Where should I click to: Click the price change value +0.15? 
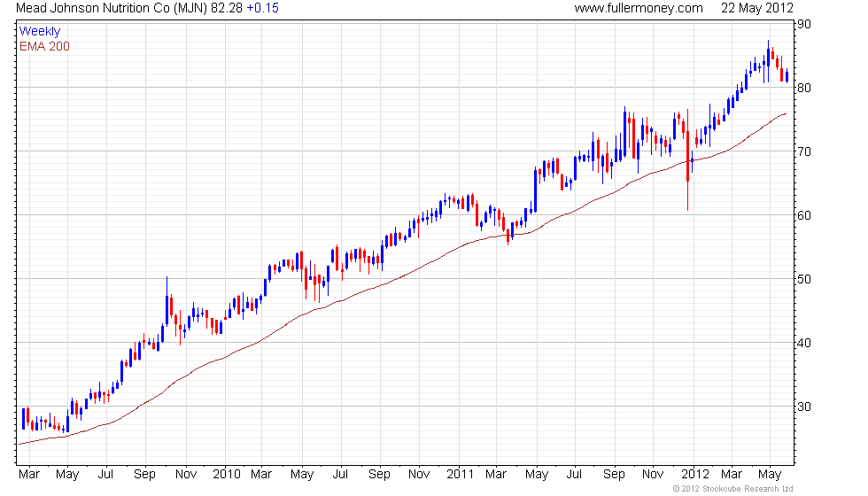pyautogui.click(x=262, y=8)
